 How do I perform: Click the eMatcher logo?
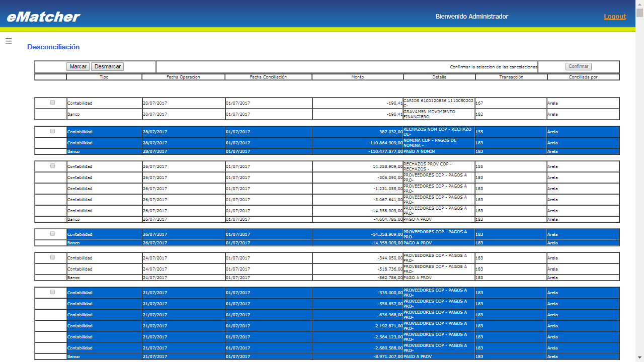(x=43, y=17)
